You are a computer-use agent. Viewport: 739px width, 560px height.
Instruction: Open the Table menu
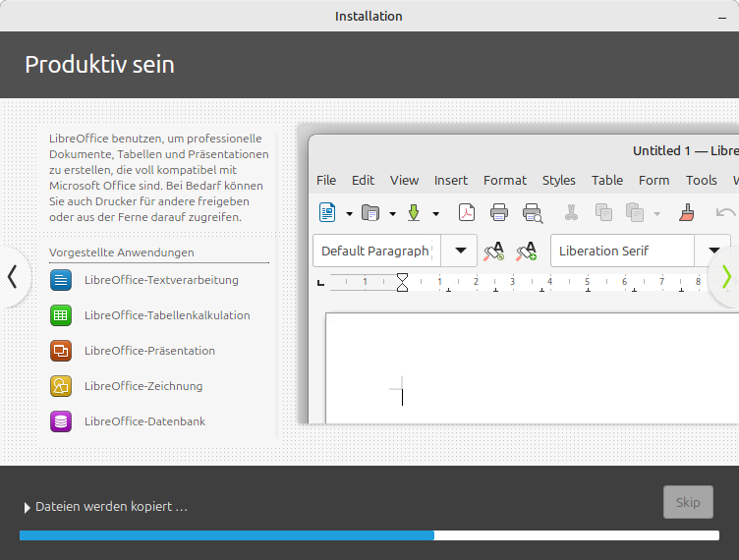tap(607, 181)
